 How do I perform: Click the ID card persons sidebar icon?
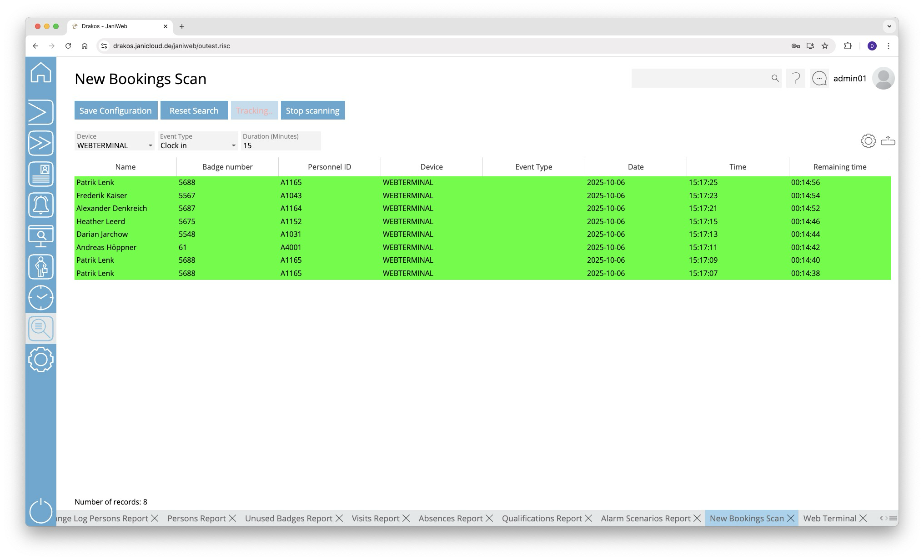point(41,174)
